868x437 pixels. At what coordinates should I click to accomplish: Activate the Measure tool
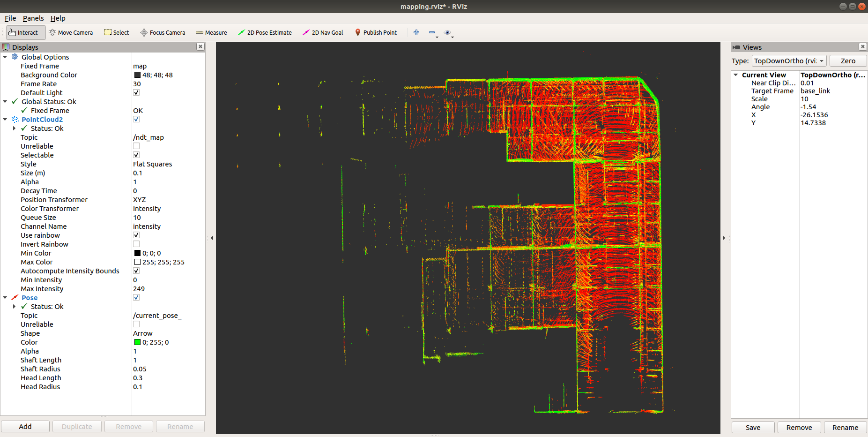211,32
